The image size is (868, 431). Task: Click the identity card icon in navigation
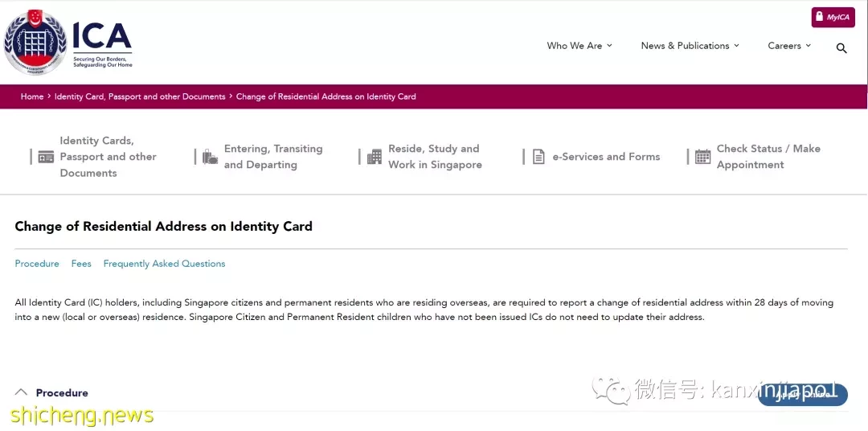point(46,157)
